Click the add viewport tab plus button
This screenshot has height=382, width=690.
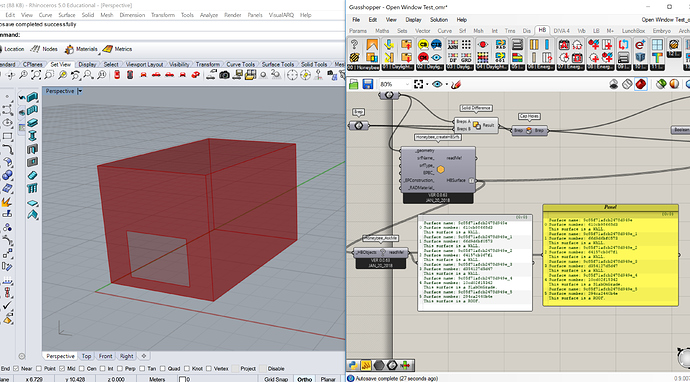coord(143,356)
